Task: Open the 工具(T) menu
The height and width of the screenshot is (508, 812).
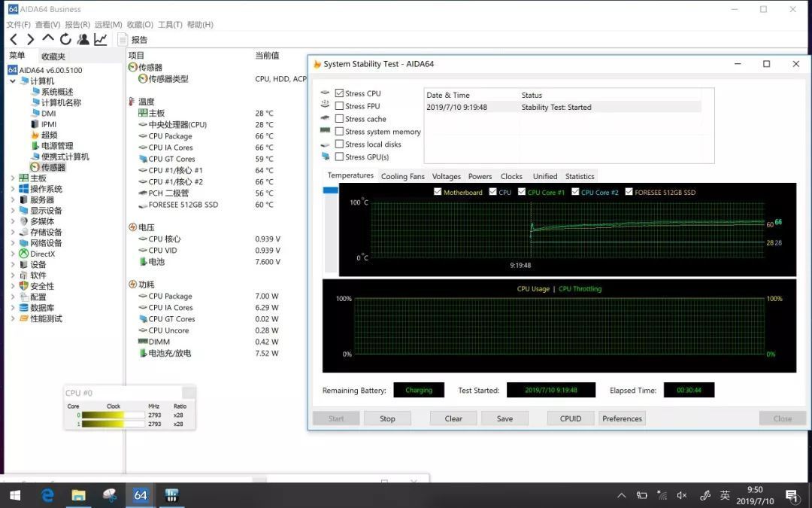Action: click(170, 24)
